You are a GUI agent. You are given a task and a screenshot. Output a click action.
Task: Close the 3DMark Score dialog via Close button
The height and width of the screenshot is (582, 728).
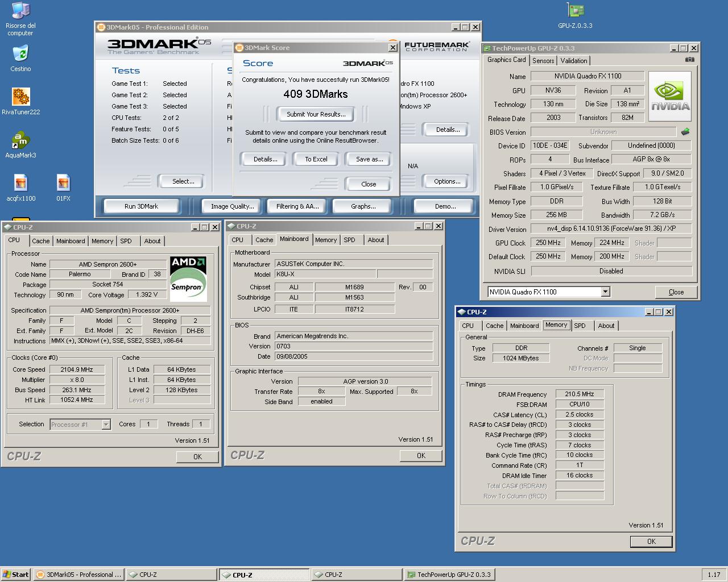pyautogui.click(x=369, y=184)
